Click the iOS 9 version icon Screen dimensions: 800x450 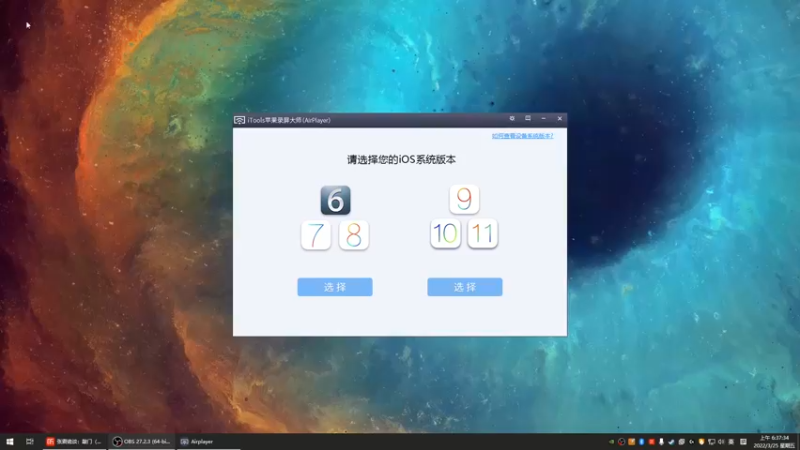(x=464, y=199)
